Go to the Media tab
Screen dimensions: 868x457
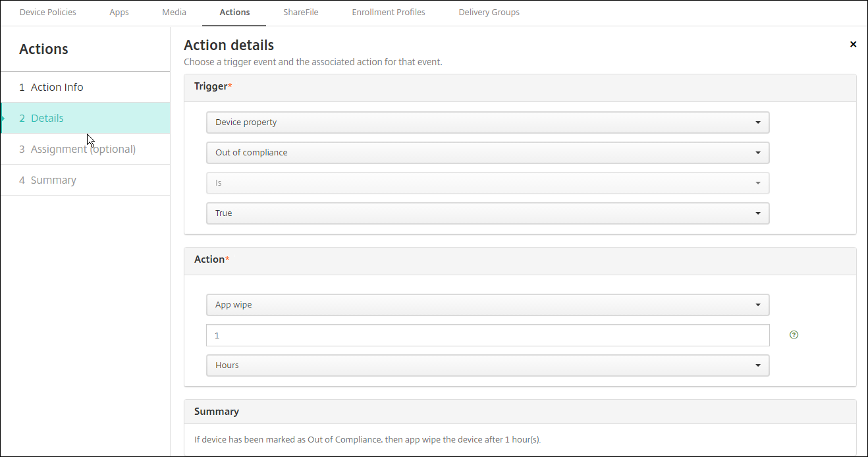click(174, 13)
